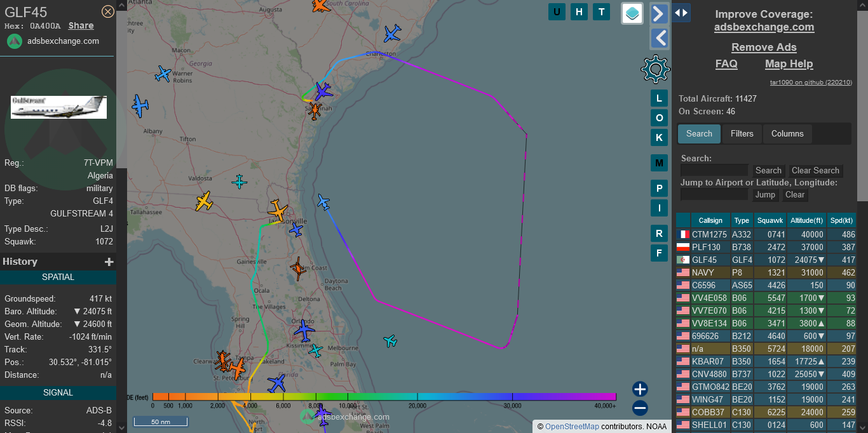Select the blue aircraft near Charleston
The width and height of the screenshot is (868, 433).
pyautogui.click(x=393, y=33)
